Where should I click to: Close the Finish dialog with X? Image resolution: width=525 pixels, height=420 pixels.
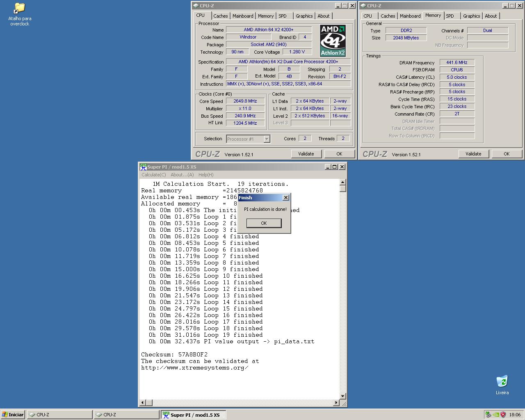point(286,198)
